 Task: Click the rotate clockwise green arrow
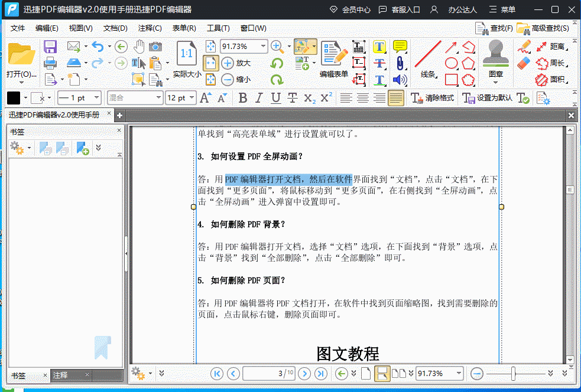tap(277, 79)
